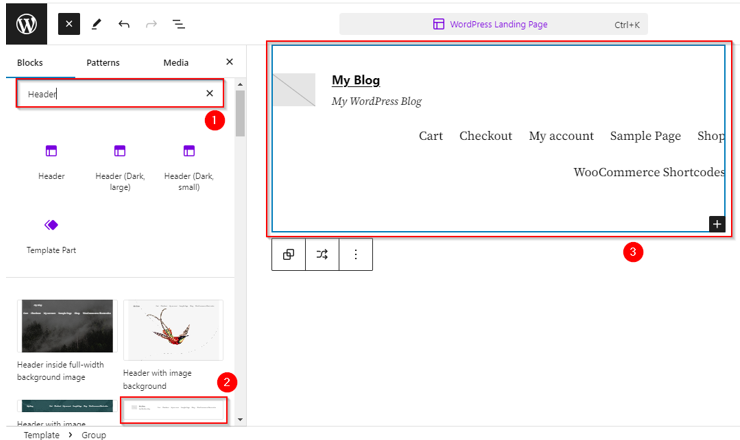Click the Undo arrow
Screen dimensions: 740x440
point(124,24)
